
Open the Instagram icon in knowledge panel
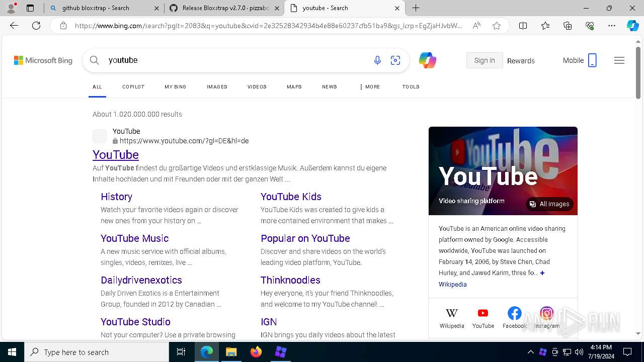[x=546, y=313]
